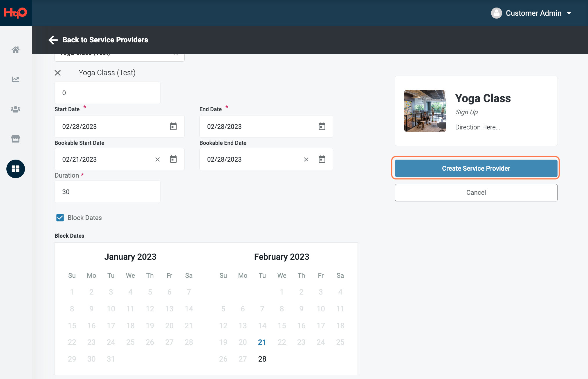
Task: Go back to Service Providers
Action: tap(105, 40)
